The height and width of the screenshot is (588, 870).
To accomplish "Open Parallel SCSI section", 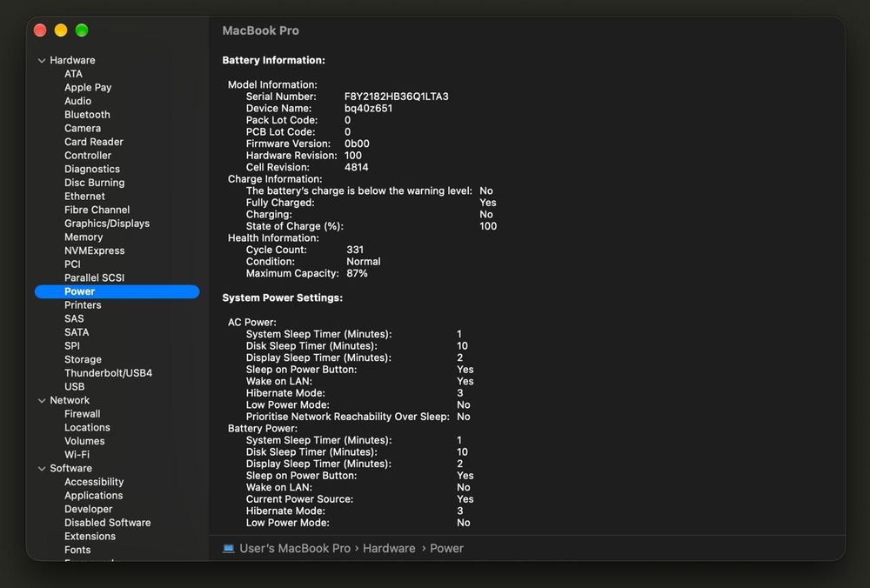I will [94, 278].
